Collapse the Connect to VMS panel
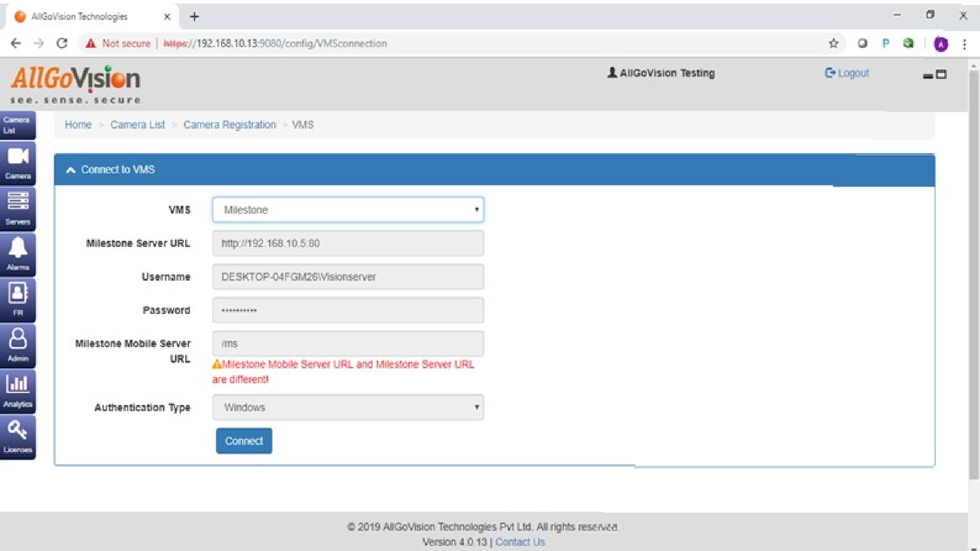This screenshot has width=980, height=551. click(x=71, y=170)
